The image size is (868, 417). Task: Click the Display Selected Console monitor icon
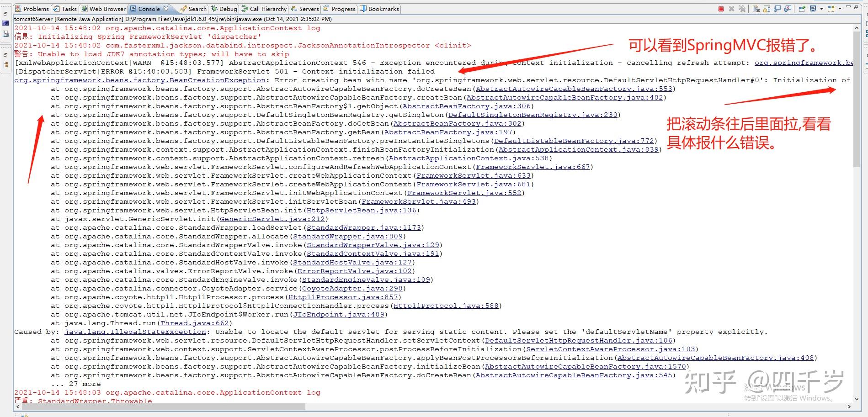pyautogui.click(x=813, y=9)
